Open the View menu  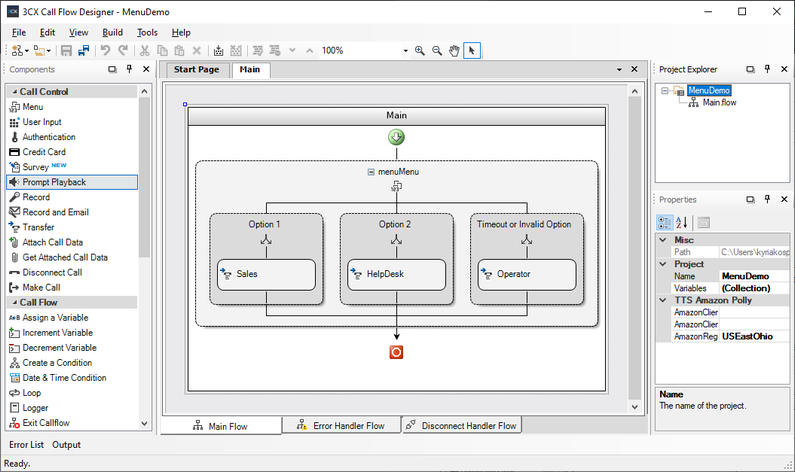[78, 32]
